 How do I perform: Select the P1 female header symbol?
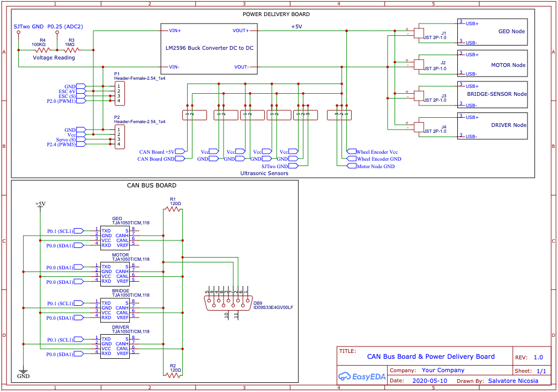click(x=120, y=94)
